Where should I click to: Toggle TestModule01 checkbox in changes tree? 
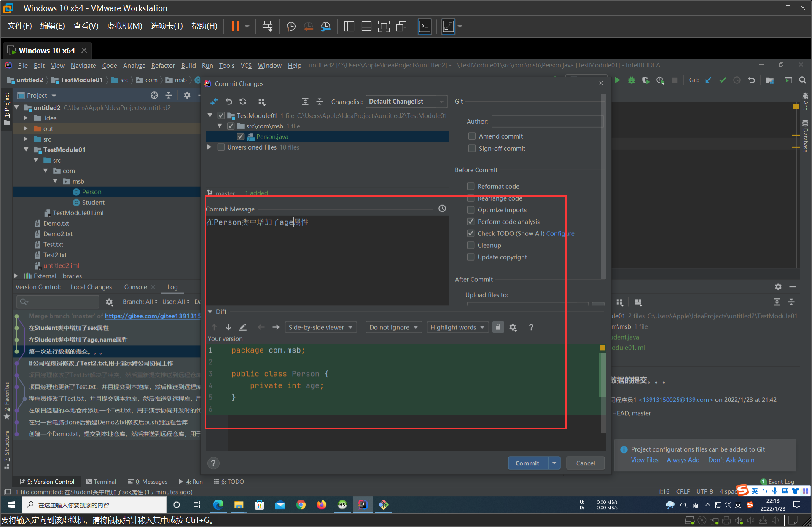(x=221, y=115)
